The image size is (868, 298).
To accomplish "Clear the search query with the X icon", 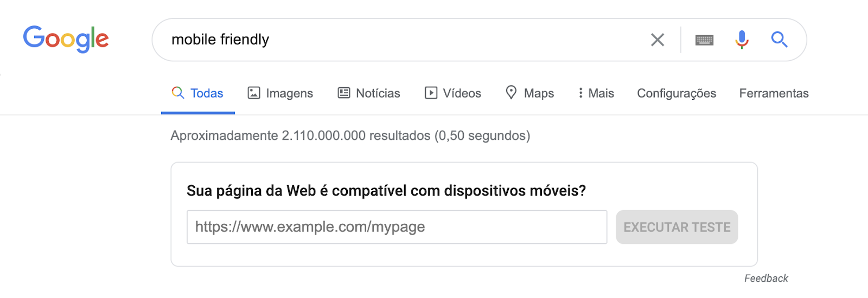I will click(x=658, y=40).
